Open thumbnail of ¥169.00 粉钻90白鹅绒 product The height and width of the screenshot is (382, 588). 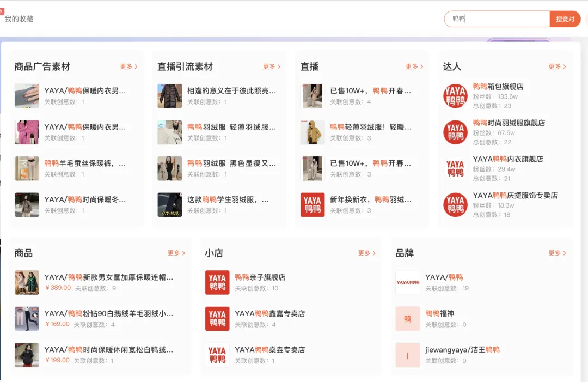coord(27,319)
